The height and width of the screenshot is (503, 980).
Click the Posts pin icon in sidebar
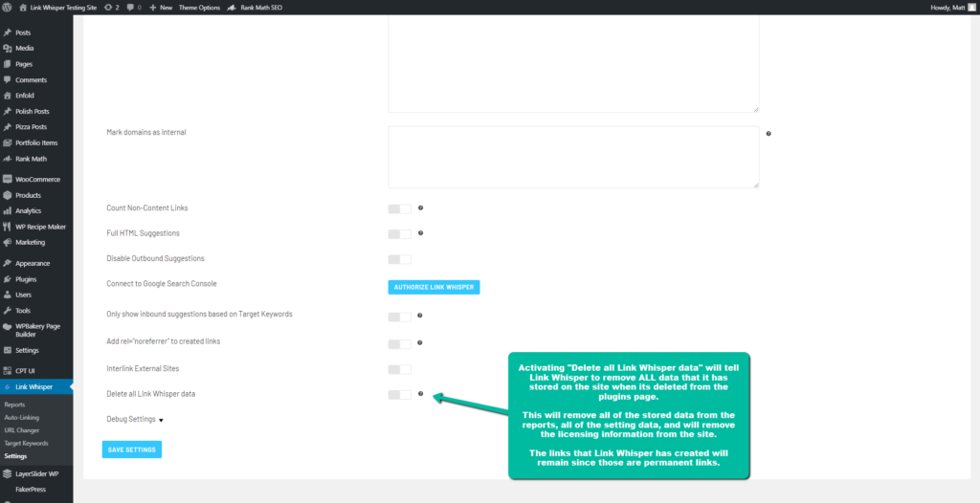point(7,33)
